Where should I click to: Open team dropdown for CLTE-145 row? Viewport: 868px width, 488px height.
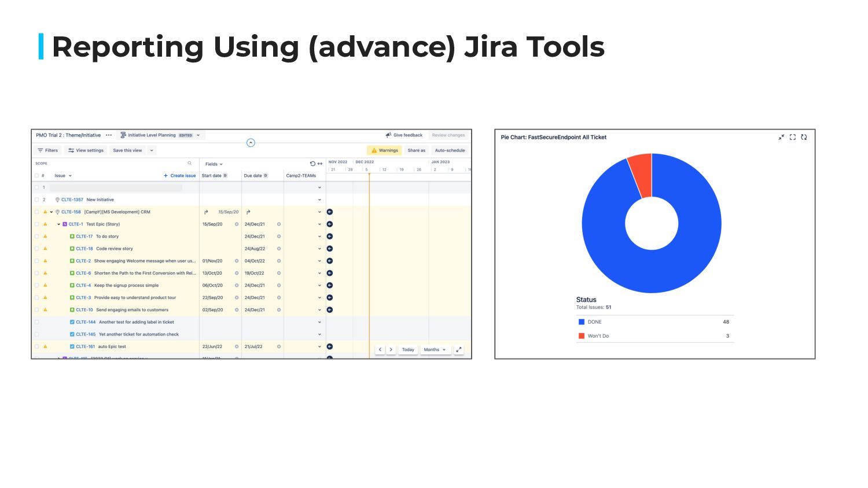319,334
